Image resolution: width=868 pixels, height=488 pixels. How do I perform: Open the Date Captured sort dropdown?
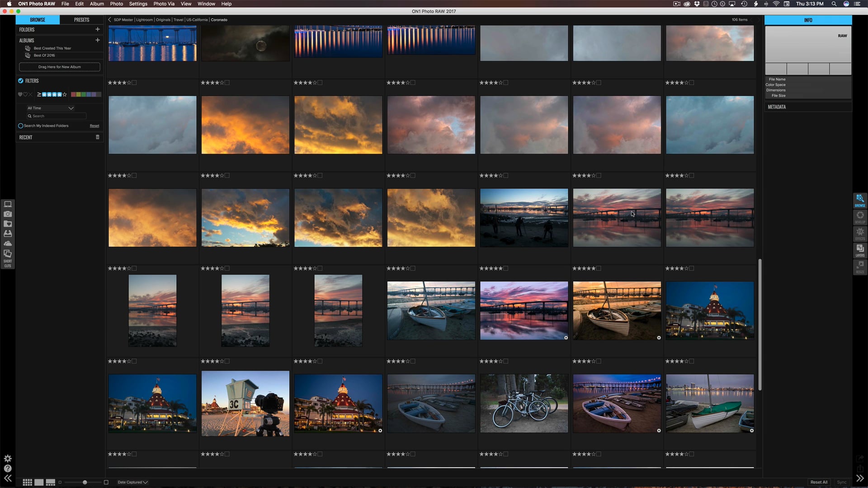pos(132,482)
